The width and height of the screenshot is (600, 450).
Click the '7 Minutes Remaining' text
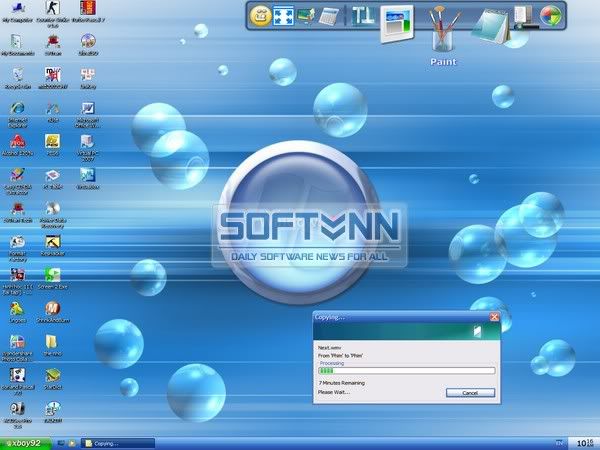(x=342, y=383)
